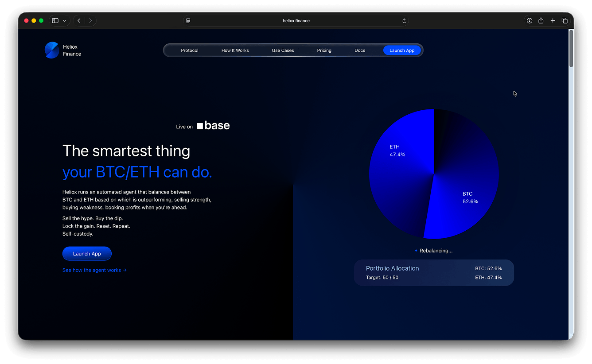This screenshot has width=592, height=364.
Task: Go to How It Works section
Action: coord(235,50)
